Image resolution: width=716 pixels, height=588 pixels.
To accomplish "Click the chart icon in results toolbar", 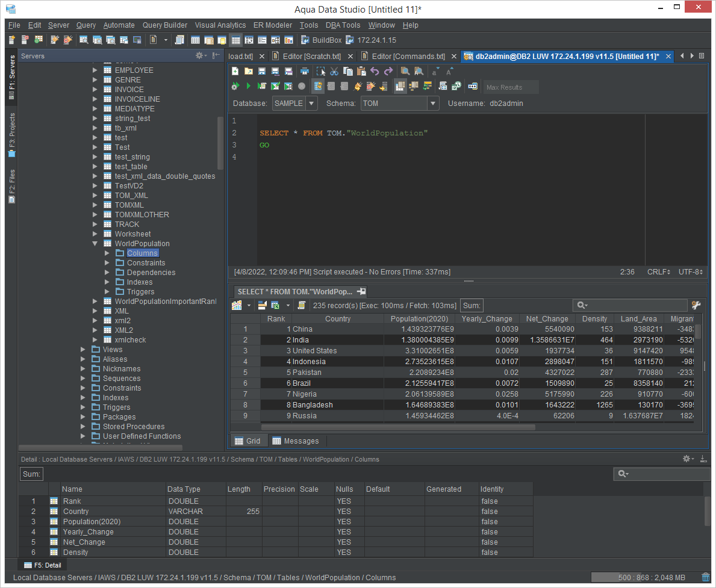I will pos(237,305).
